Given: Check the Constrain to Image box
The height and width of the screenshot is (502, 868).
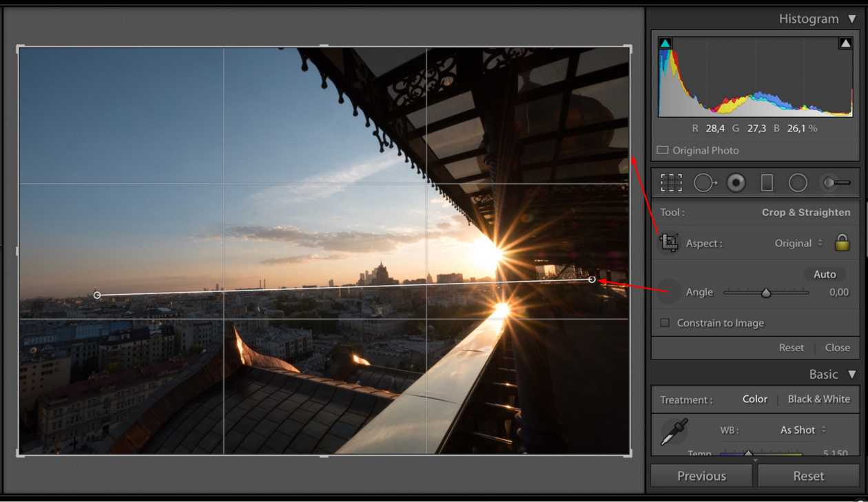Looking at the screenshot, I should tap(665, 323).
